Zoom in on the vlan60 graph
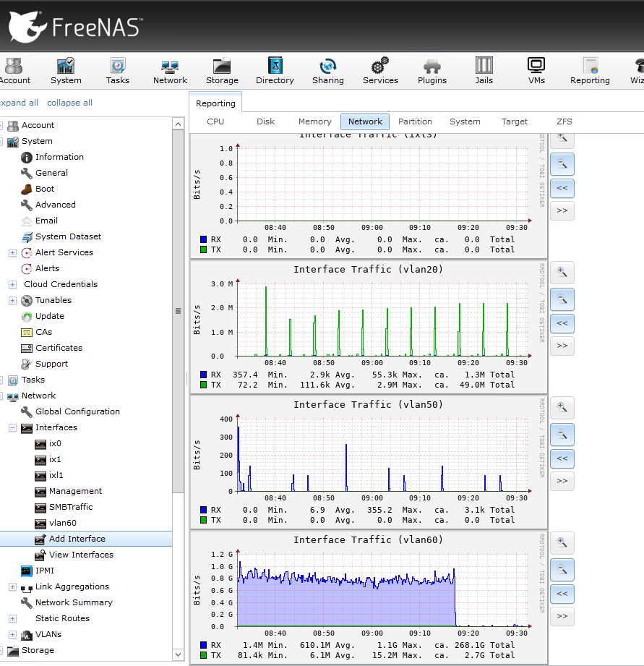This screenshot has height=666, width=644. [x=562, y=543]
